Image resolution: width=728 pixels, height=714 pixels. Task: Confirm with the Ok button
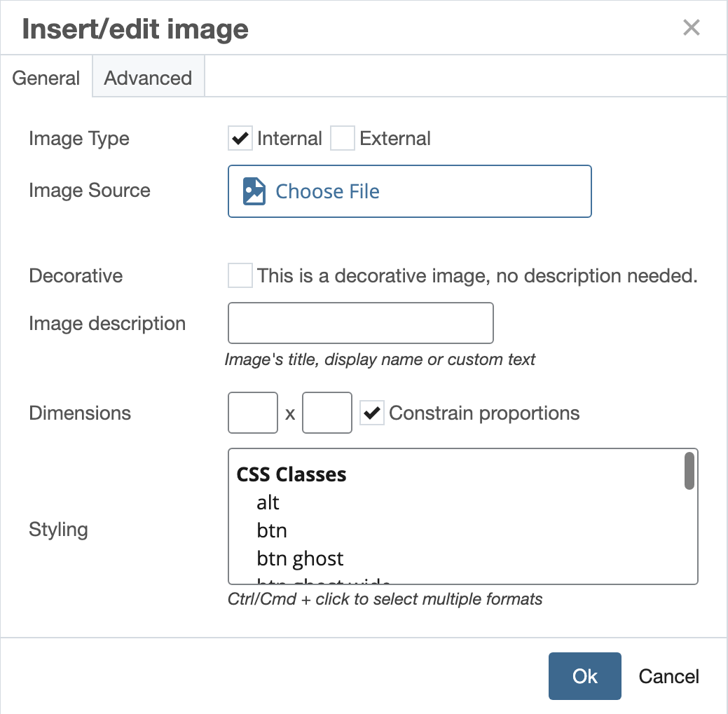click(x=584, y=676)
